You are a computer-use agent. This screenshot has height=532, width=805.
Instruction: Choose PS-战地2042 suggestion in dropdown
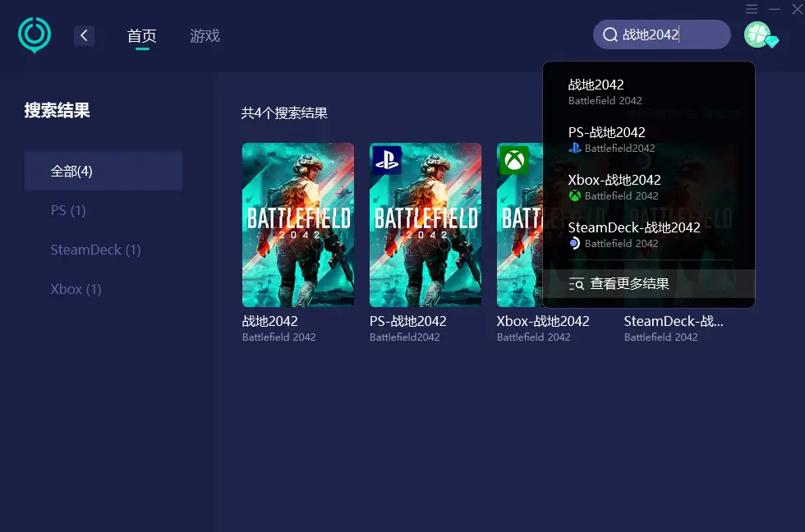[649, 140]
